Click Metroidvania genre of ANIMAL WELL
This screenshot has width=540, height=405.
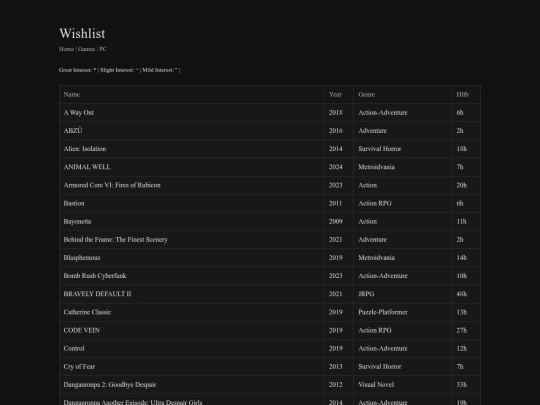coord(376,167)
